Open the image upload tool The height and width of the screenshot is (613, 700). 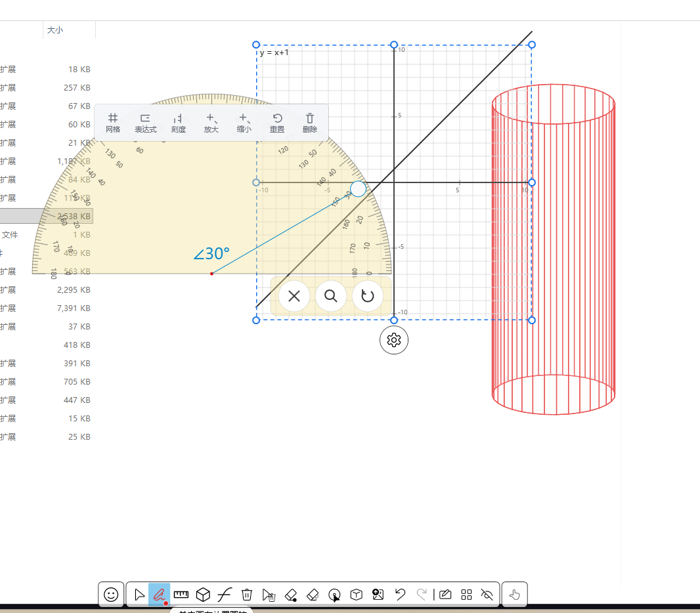378,594
